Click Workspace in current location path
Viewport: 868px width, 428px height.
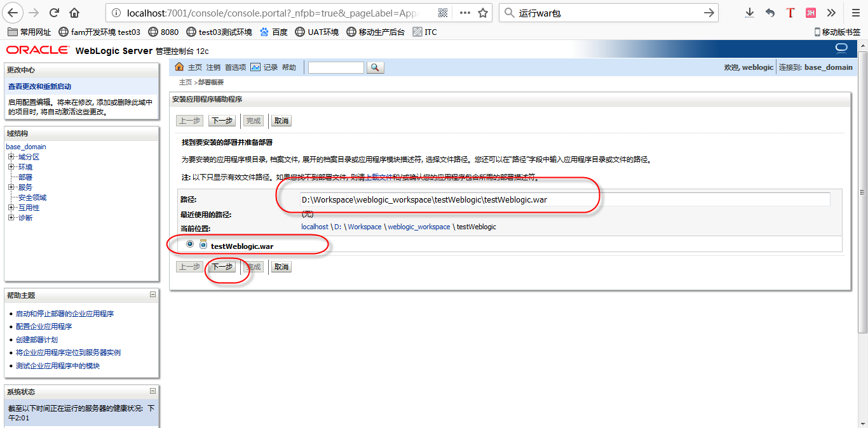point(365,227)
